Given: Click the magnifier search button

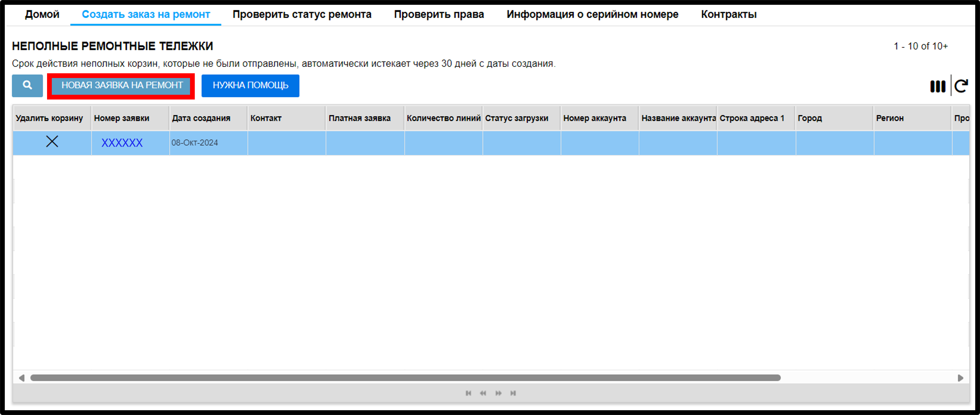Looking at the screenshot, I should tap(27, 85).
